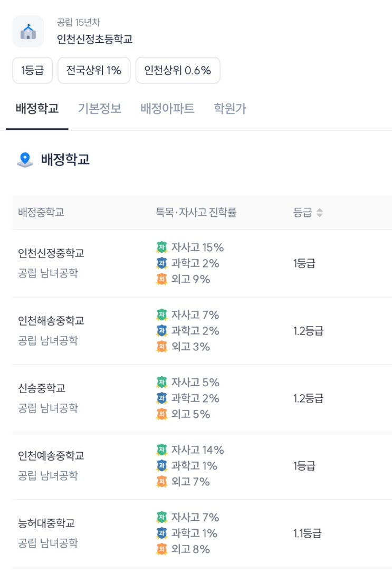Click 인천신정중학교 green 자사고 badge icon

(x=161, y=247)
